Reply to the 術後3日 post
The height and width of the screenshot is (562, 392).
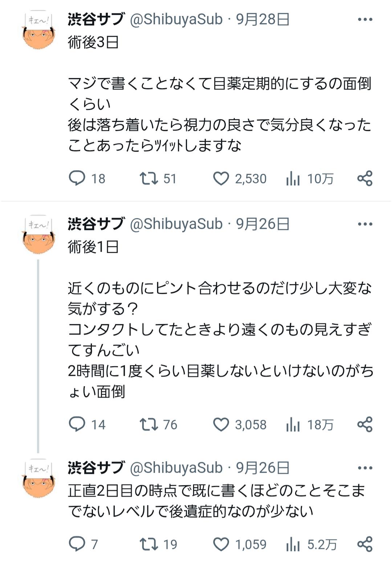(77, 179)
